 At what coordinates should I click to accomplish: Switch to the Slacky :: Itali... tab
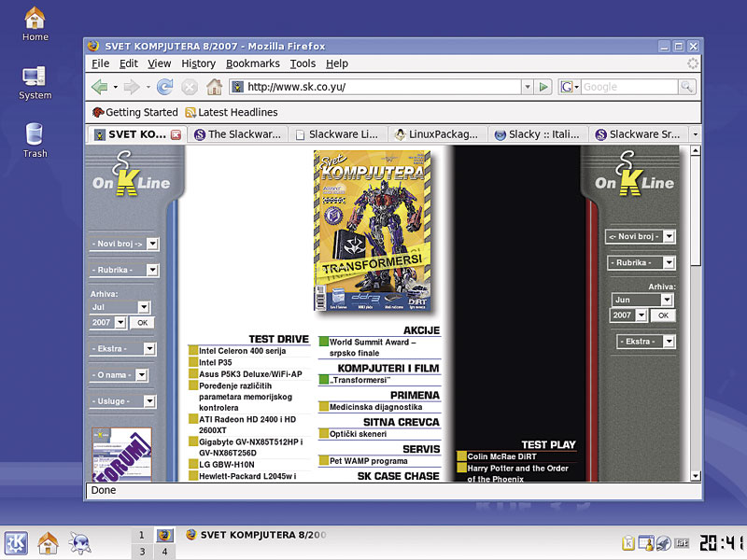[x=538, y=134]
